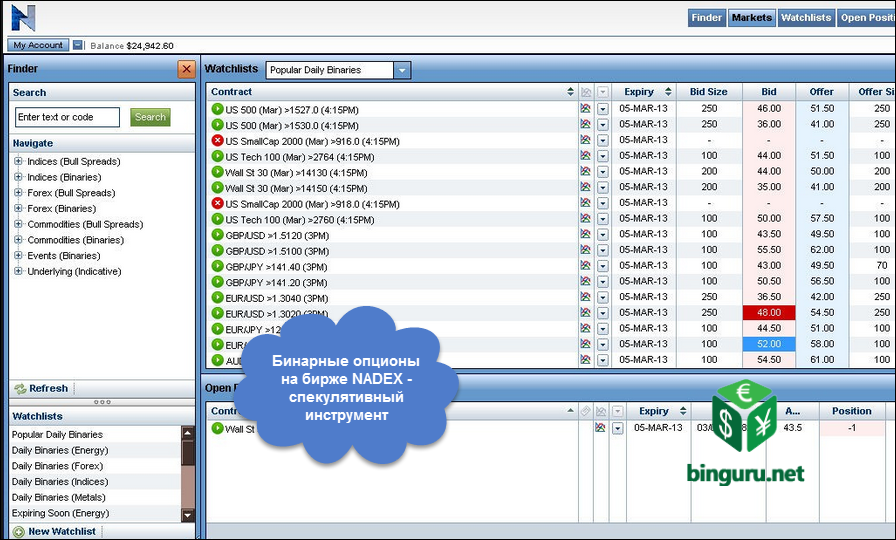Open chart icon for EUR/USD >1.3040 row

585,297
